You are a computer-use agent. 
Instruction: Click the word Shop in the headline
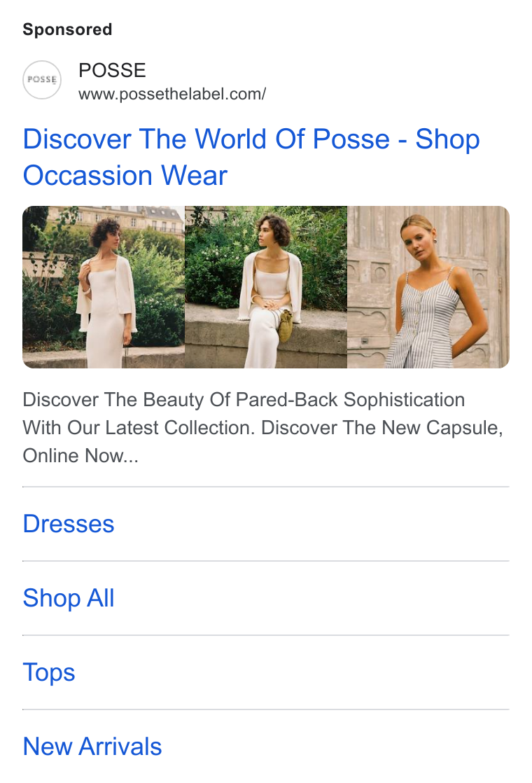pyautogui.click(x=448, y=140)
